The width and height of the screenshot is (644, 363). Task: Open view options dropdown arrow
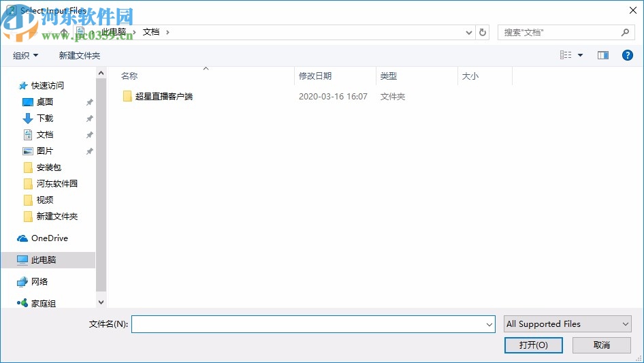(580, 55)
